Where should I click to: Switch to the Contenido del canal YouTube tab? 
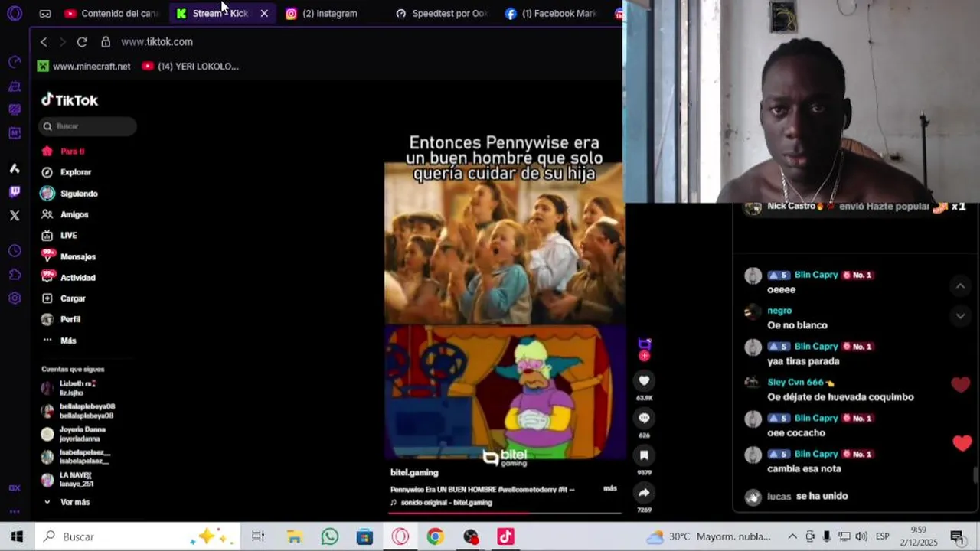tap(111, 13)
